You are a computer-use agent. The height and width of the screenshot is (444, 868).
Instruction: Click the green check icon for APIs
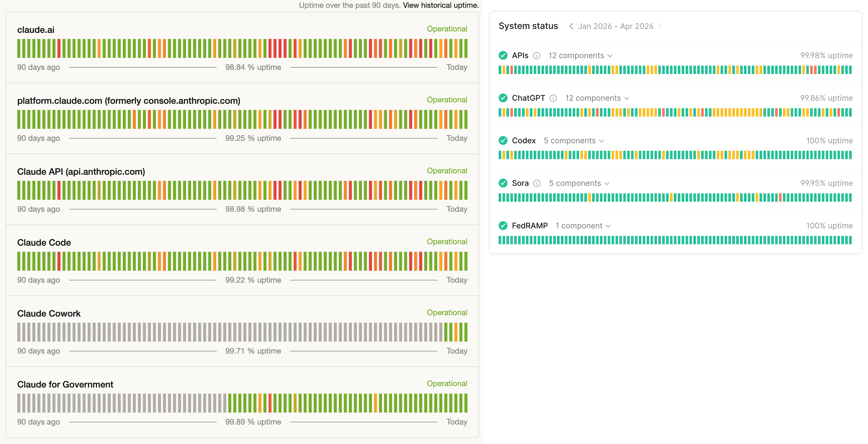tap(503, 56)
